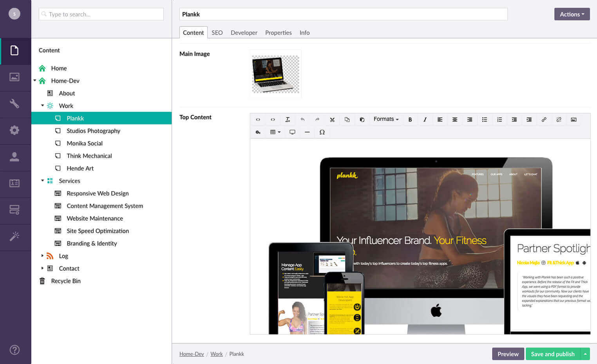Switch to the Info tab
Image resolution: width=597 pixels, height=364 pixels.
coord(305,33)
